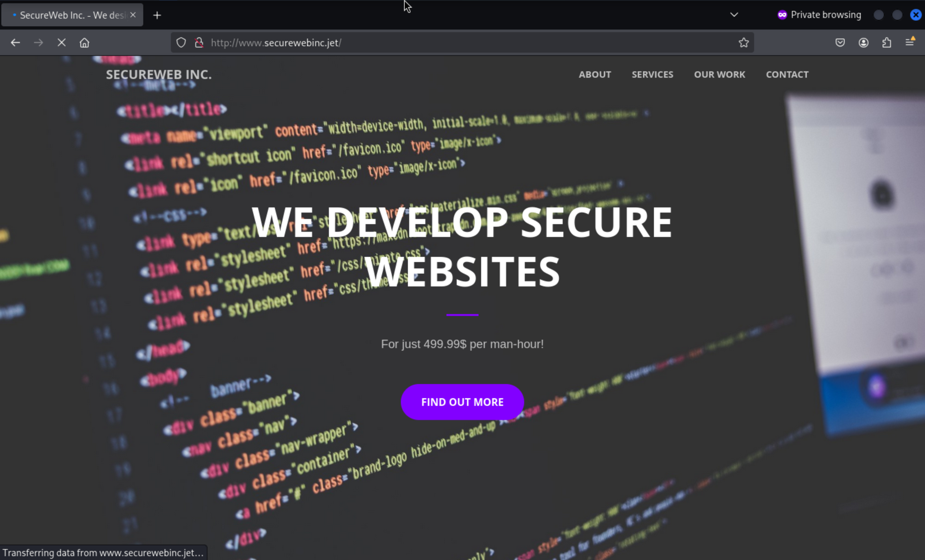Screen dimensions: 925x560
Task: Open the application hamburger menu
Action: [910, 42]
